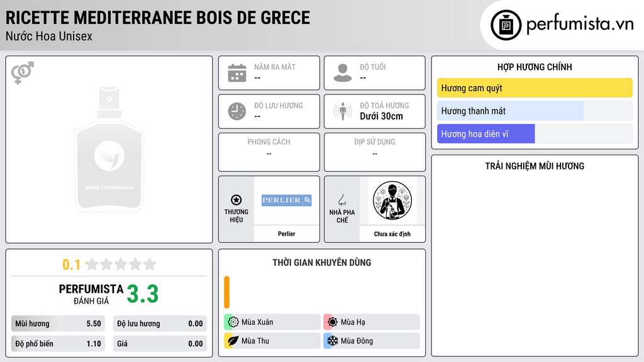Screen dimensions: 644x362
Task: Click the Mùi hương 5.50 score row
Action: (x=58, y=324)
